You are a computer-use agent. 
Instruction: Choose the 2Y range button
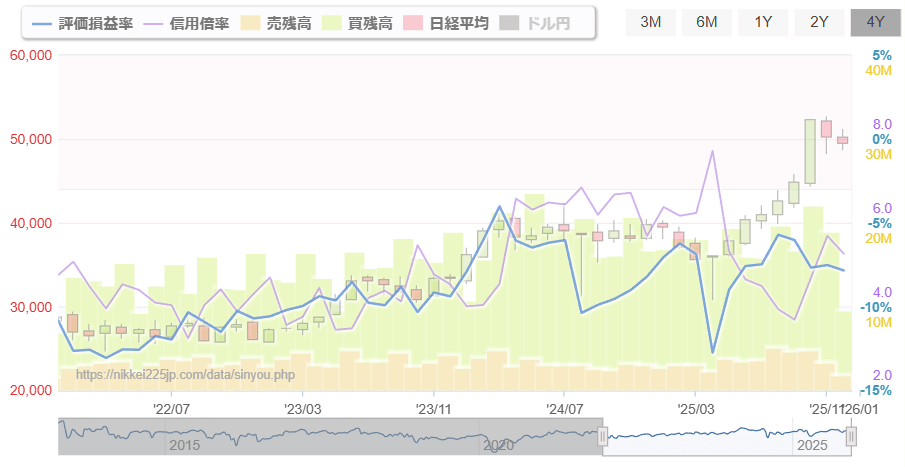[819, 22]
